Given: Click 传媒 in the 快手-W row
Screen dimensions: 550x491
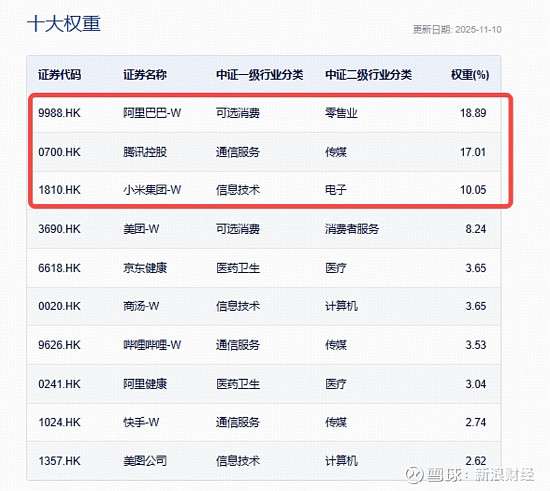Looking at the screenshot, I should pos(336,422).
